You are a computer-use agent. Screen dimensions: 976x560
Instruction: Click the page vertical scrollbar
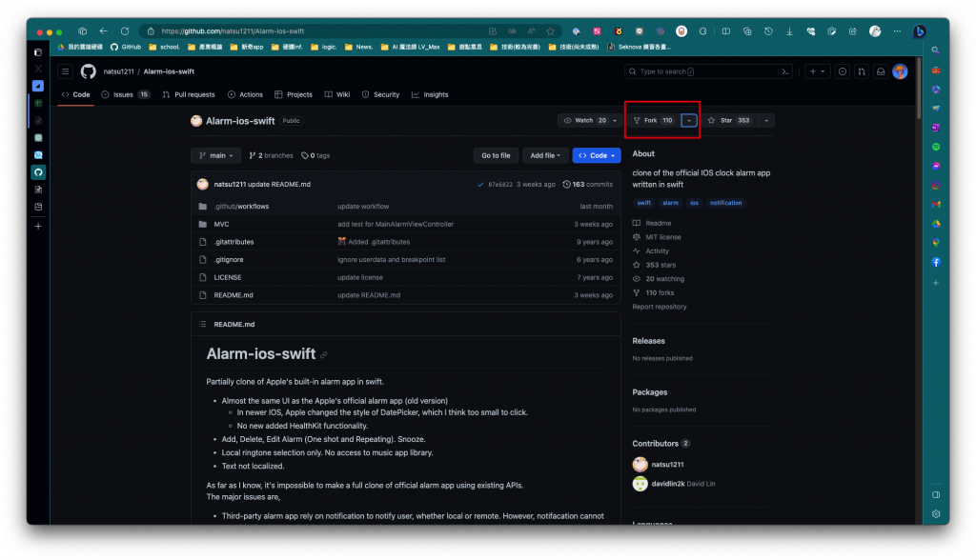pyautogui.click(x=918, y=87)
